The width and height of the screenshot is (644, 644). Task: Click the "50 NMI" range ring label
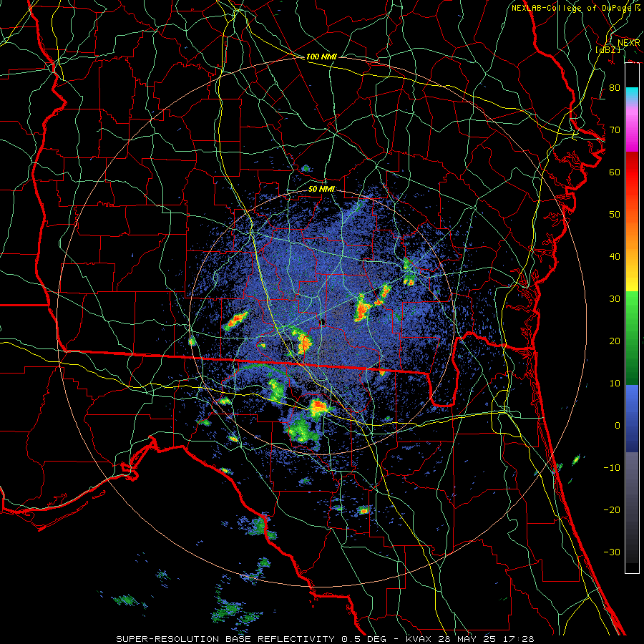click(321, 189)
